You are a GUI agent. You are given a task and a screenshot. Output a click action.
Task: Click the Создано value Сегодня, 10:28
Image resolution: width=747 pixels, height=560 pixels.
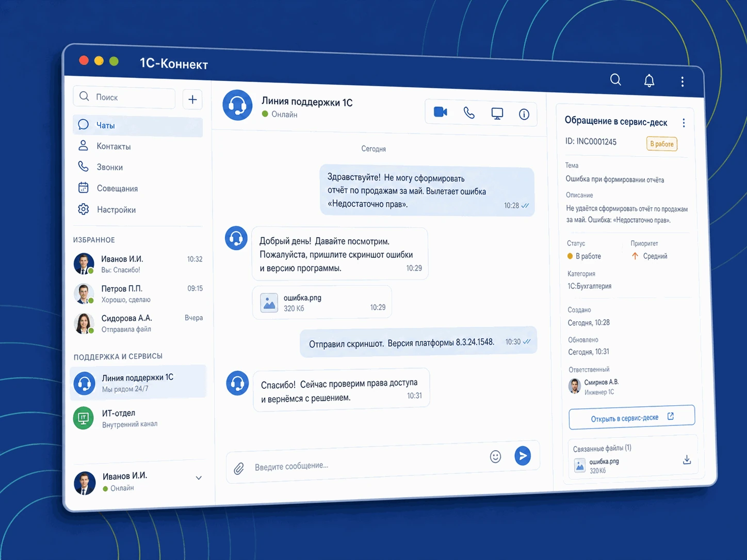tap(589, 323)
